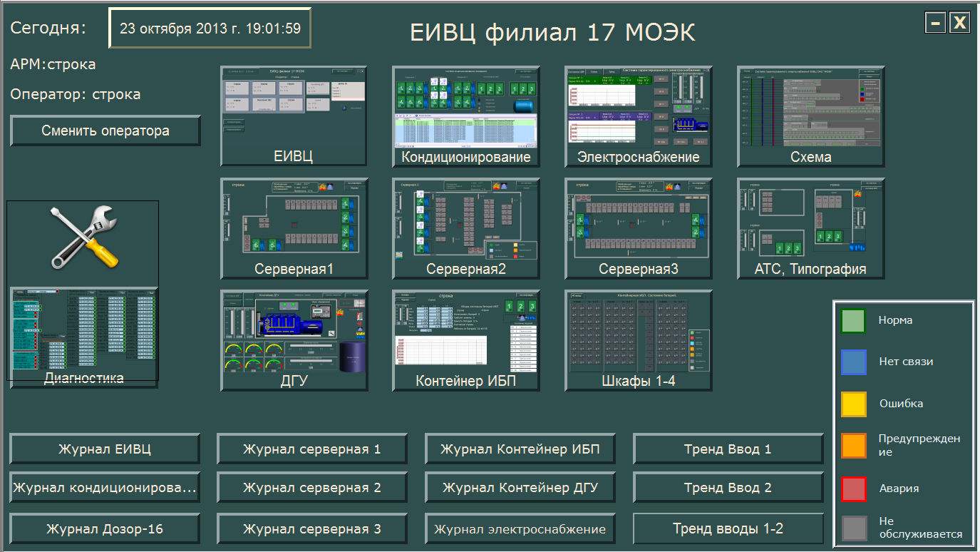This screenshot has width=980, height=552.
Task: Open Журнал Дозор-16 log
Action: 105,529
